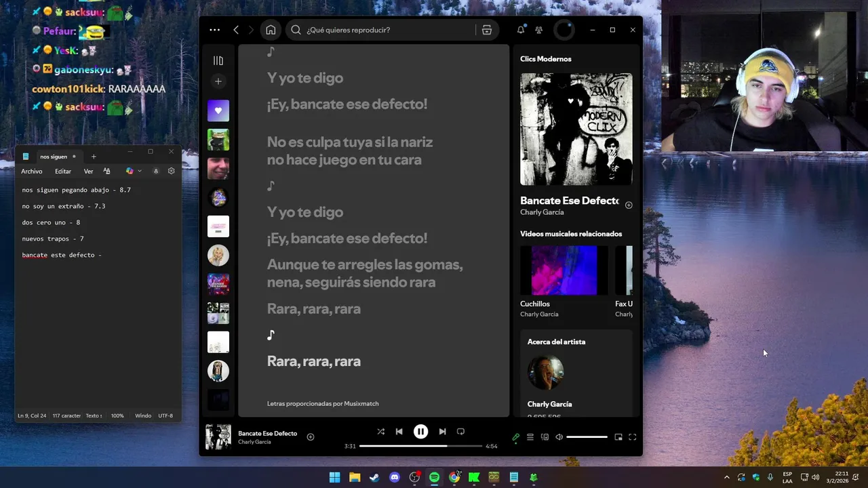868x488 pixels.
Task: Open the play queue icon
Action: [530, 437]
